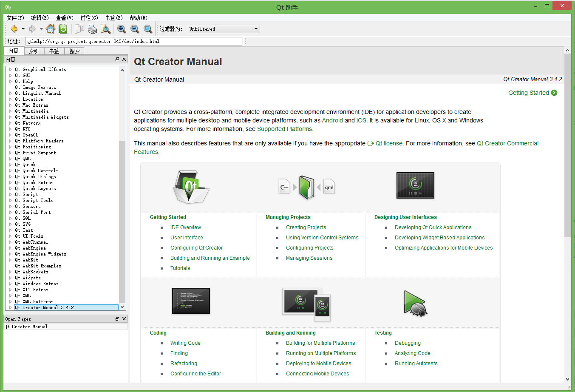
Task: Open Find in text icon
Action: [105, 29]
